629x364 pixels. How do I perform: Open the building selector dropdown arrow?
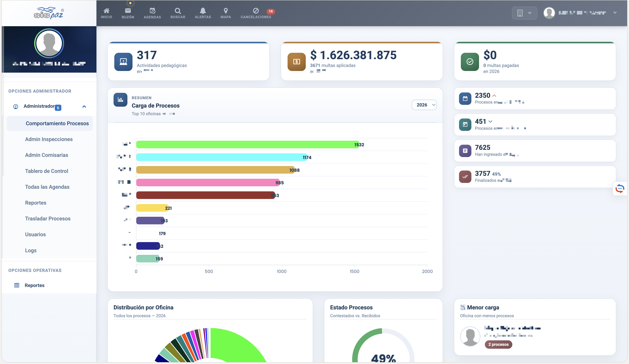530,13
